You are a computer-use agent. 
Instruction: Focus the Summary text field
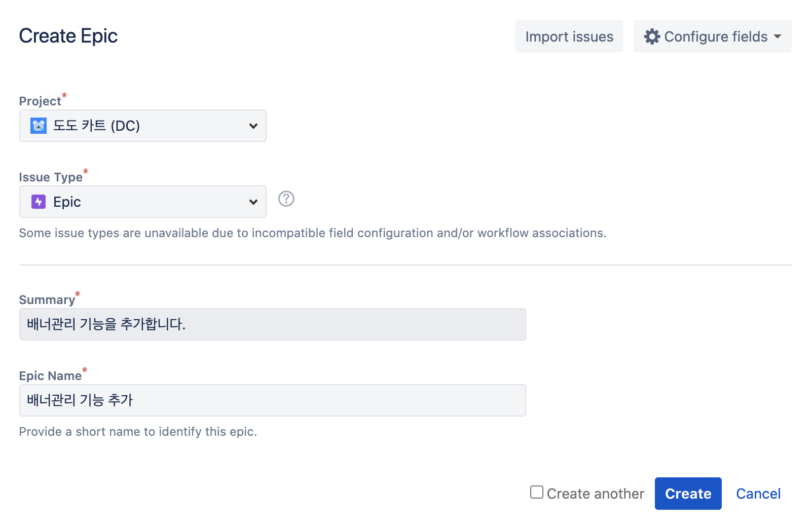click(x=273, y=324)
